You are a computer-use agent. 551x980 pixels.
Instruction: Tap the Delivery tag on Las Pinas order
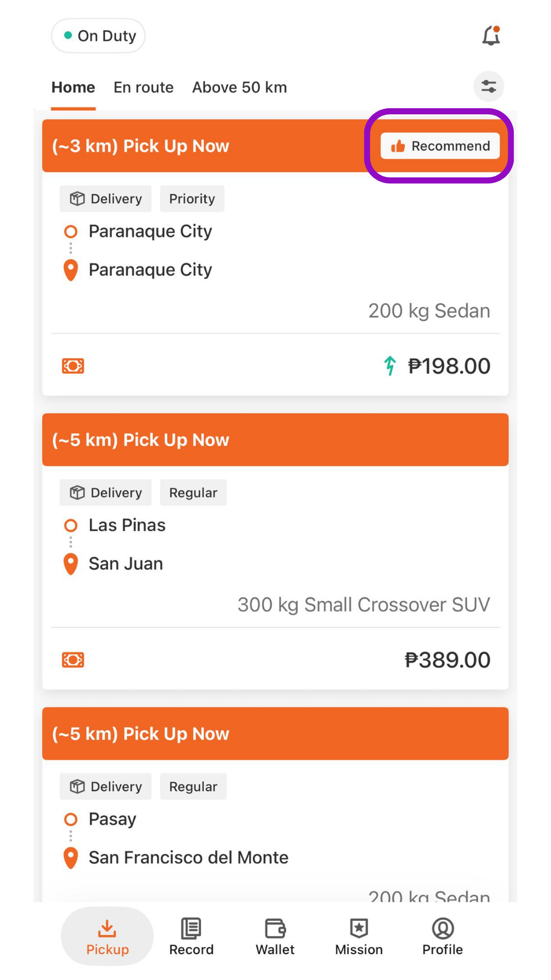pos(106,493)
